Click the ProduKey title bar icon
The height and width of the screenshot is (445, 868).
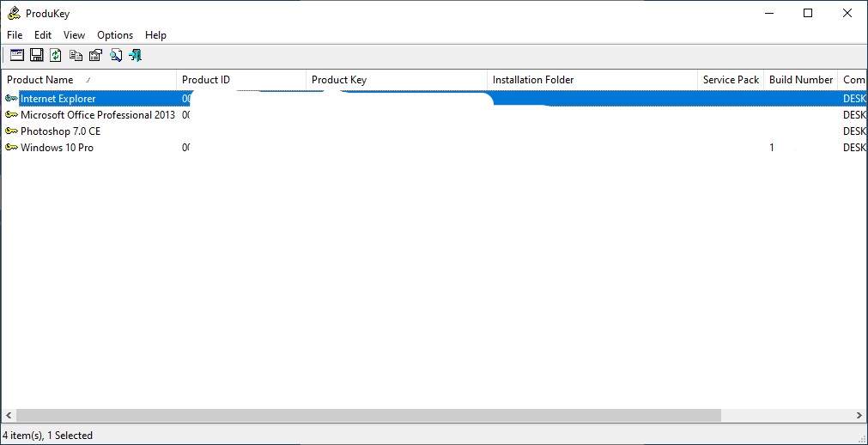pyautogui.click(x=14, y=13)
